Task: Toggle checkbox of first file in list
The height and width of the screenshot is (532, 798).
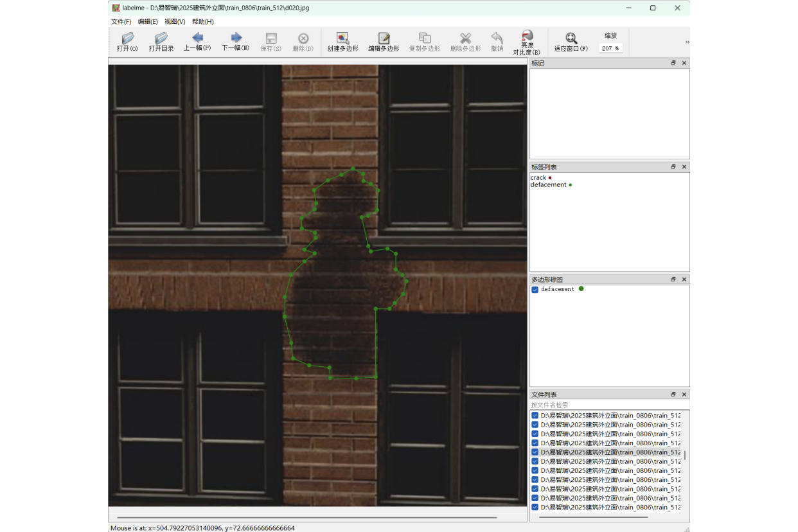Action: point(535,416)
